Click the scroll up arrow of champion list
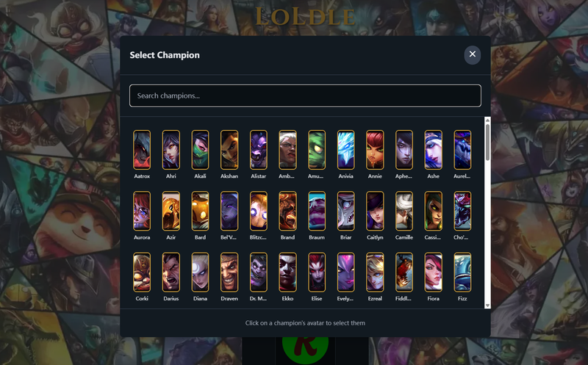 click(487, 120)
